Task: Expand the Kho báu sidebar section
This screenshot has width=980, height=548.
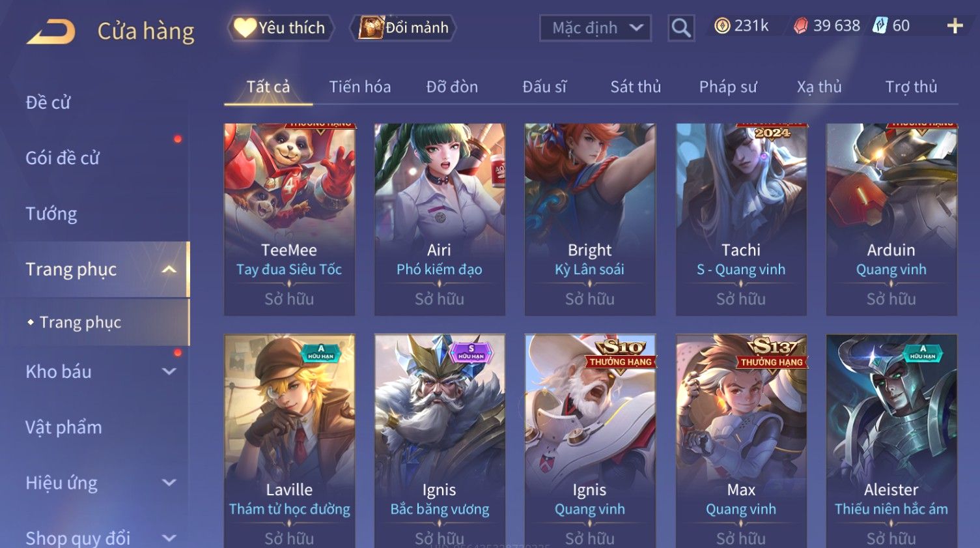Action: pyautogui.click(x=169, y=372)
